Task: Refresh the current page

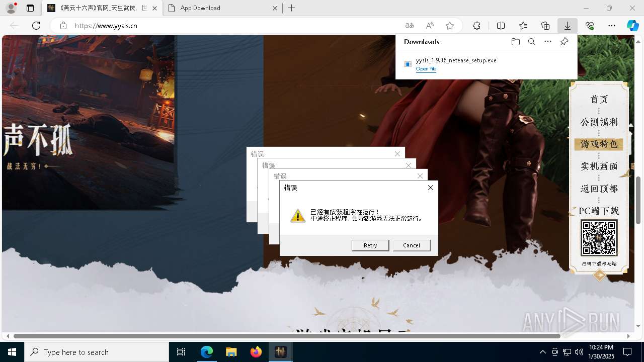Action: coord(36,26)
